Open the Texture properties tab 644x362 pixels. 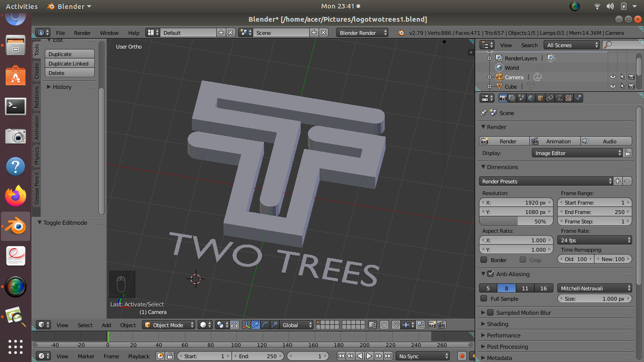[568, 98]
